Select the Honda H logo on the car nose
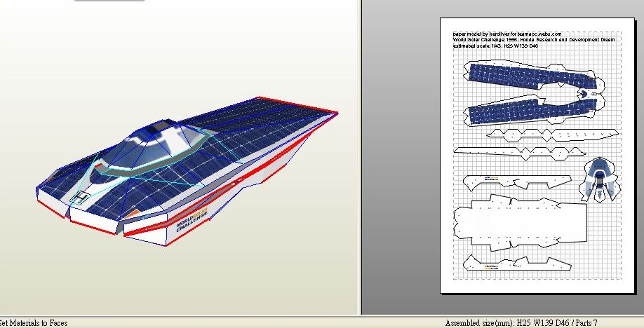Image resolution: width=644 pixels, height=328 pixels. (82, 198)
